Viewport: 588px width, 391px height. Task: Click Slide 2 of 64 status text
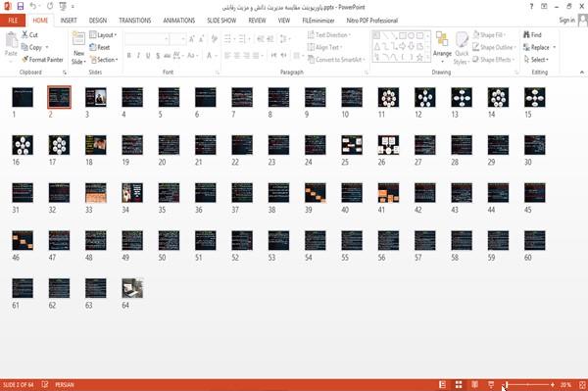pyautogui.click(x=18, y=384)
